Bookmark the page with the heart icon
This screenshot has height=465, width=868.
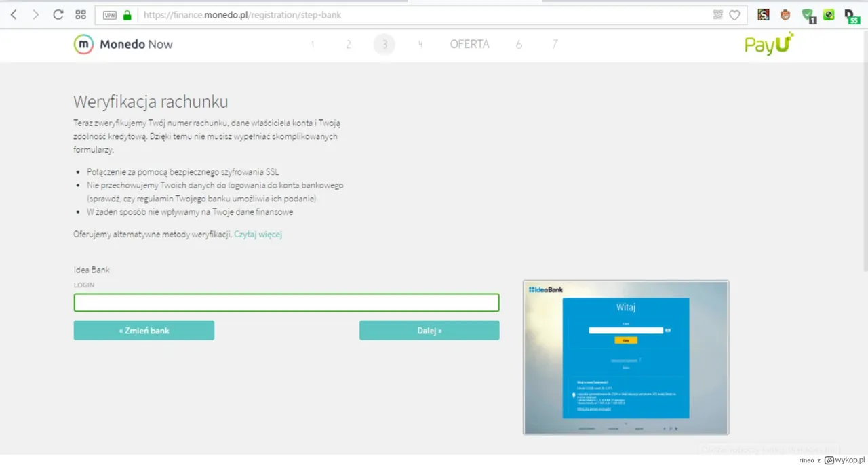click(734, 15)
